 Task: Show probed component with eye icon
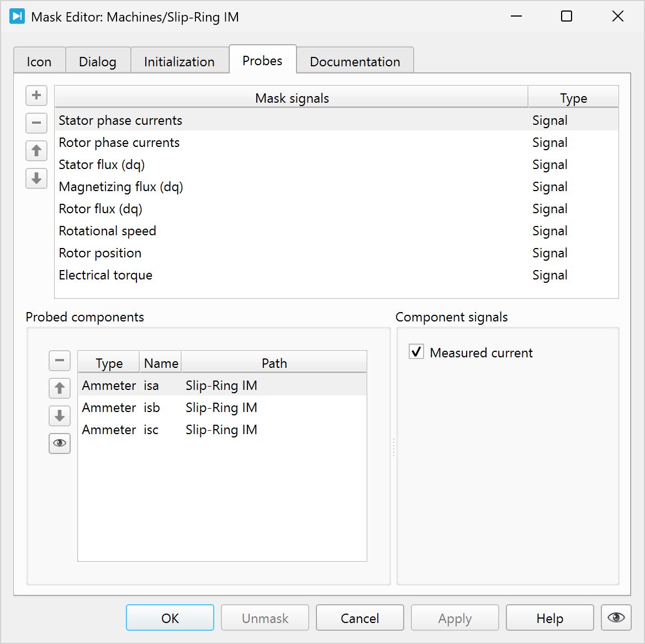point(60,444)
